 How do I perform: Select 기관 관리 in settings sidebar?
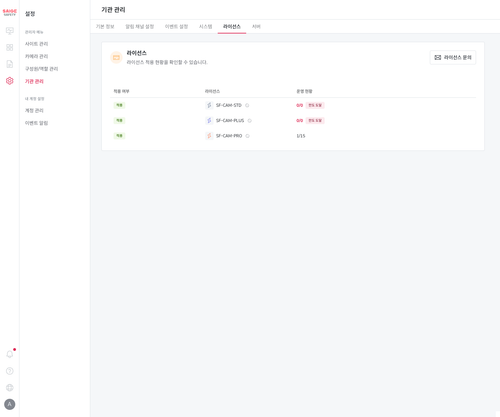coord(34,81)
